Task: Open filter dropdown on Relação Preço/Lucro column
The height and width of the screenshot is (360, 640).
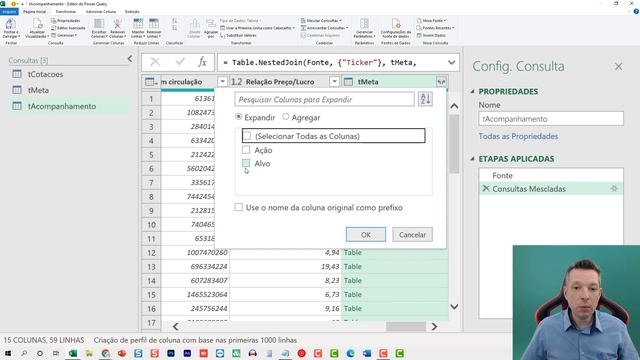Action: pos(334,82)
